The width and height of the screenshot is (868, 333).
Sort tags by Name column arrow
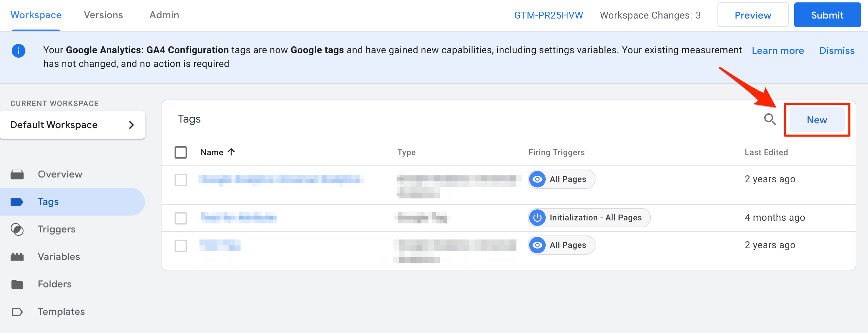click(231, 152)
